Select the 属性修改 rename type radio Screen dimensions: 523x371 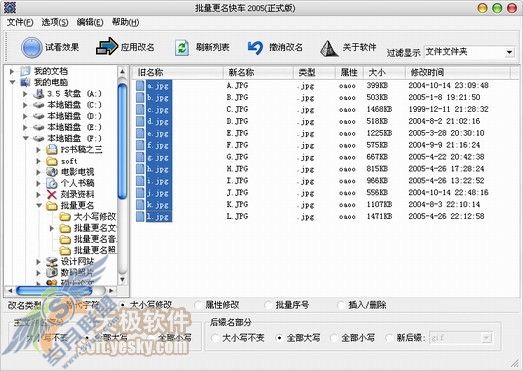(198, 305)
